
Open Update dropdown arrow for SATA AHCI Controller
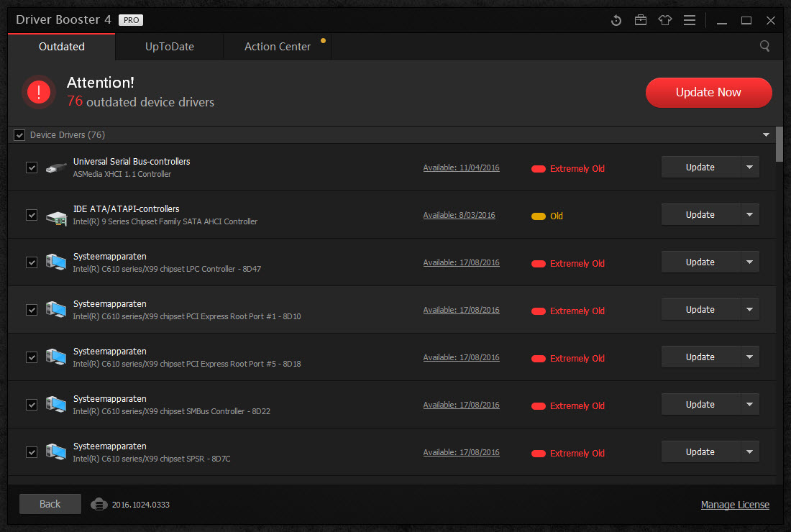coord(749,214)
